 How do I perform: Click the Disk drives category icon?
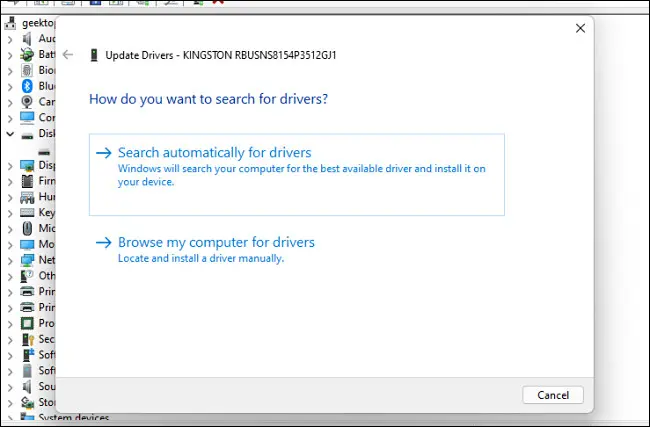27,135
